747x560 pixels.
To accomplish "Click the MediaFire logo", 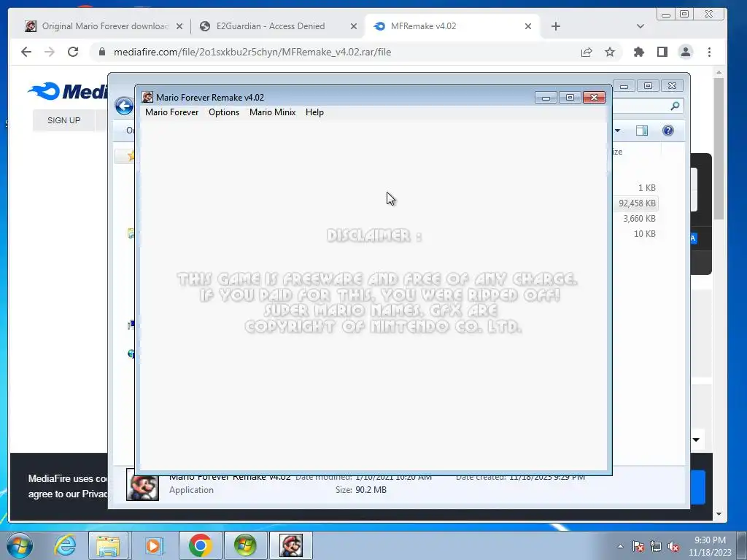I will pyautogui.click(x=68, y=91).
